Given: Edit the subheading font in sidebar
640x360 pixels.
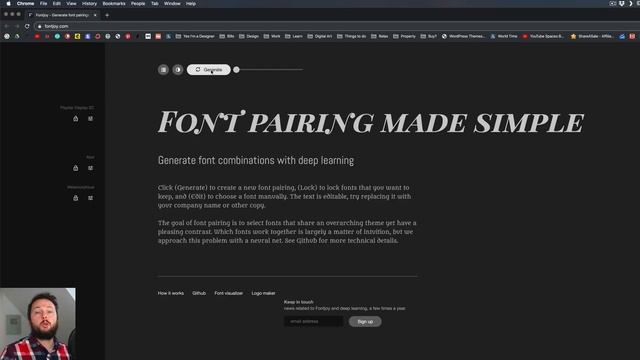Looking at the screenshot, I should click(x=91, y=168).
